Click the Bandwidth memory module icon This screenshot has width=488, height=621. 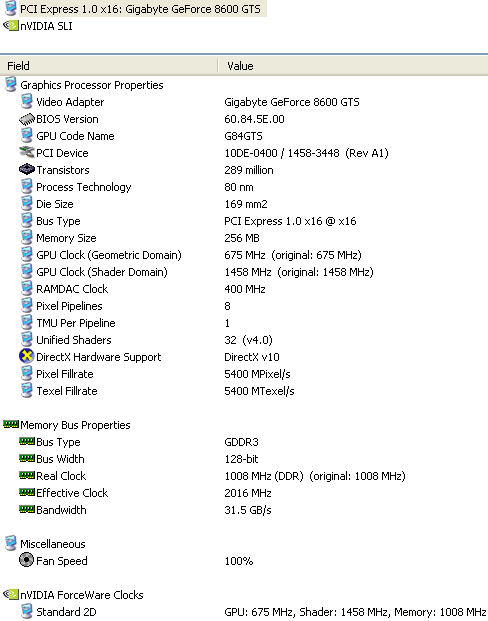(27, 509)
